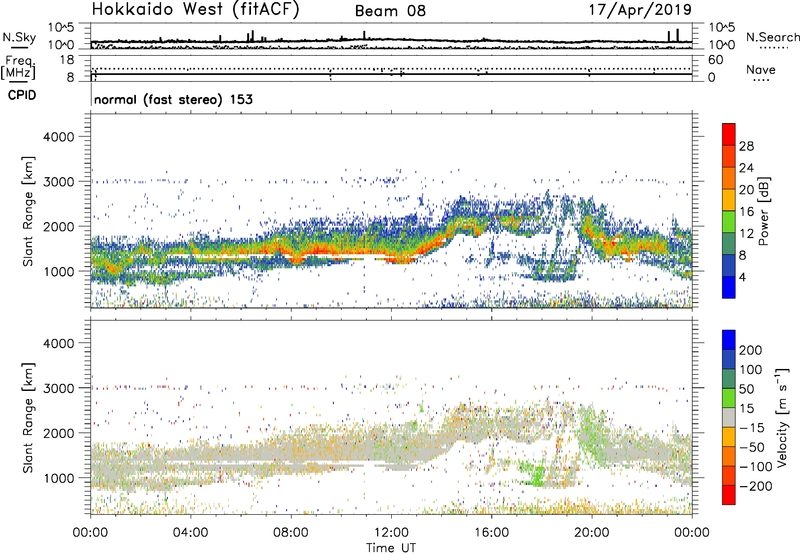Click the '100' velocity colorbar tick label
Image resolution: width=800 pixels, height=554 pixels.
751,370
